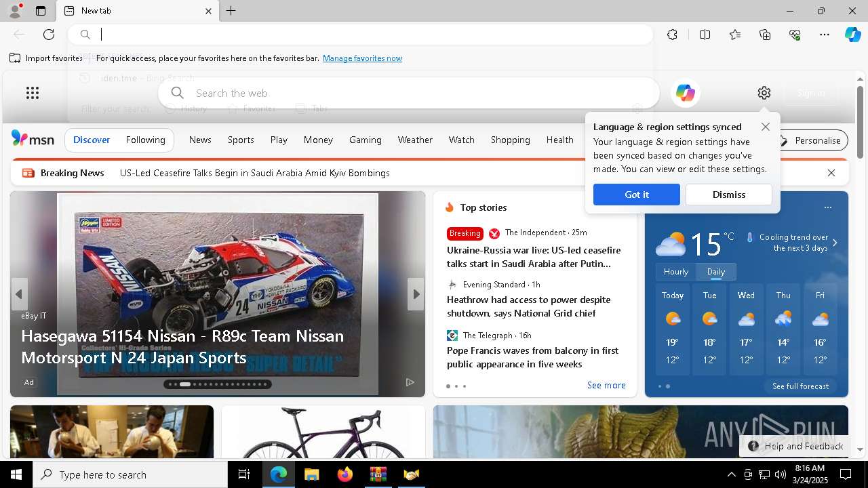This screenshot has height=488, width=868.
Task: Open the apps grid launcher icon
Action: [x=33, y=93]
